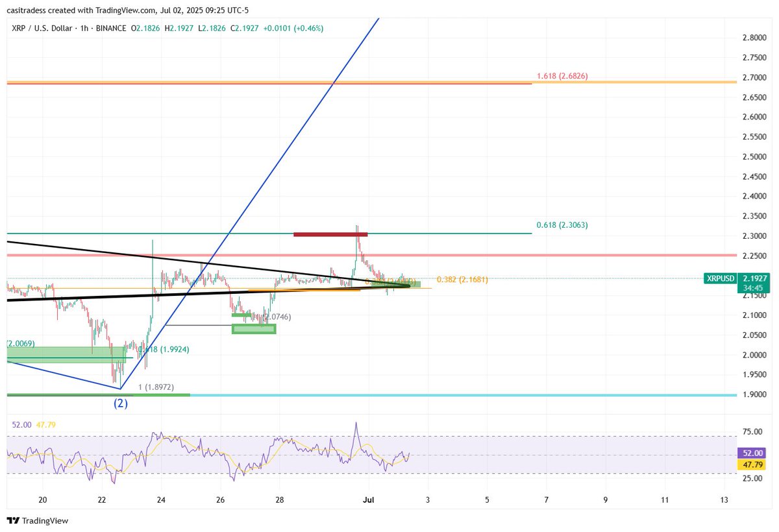The width and height of the screenshot is (779, 532).
Task: Click the green outlined box below 2.0746
Action: tap(254, 329)
